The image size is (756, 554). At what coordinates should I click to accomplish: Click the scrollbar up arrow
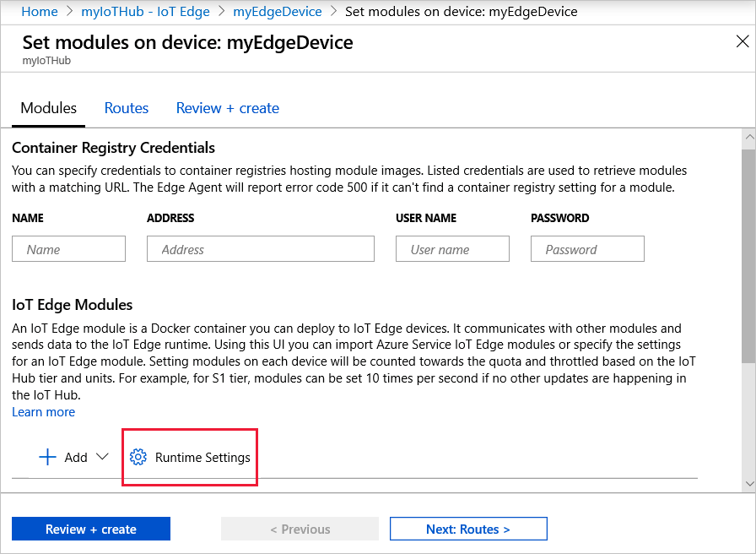click(749, 136)
